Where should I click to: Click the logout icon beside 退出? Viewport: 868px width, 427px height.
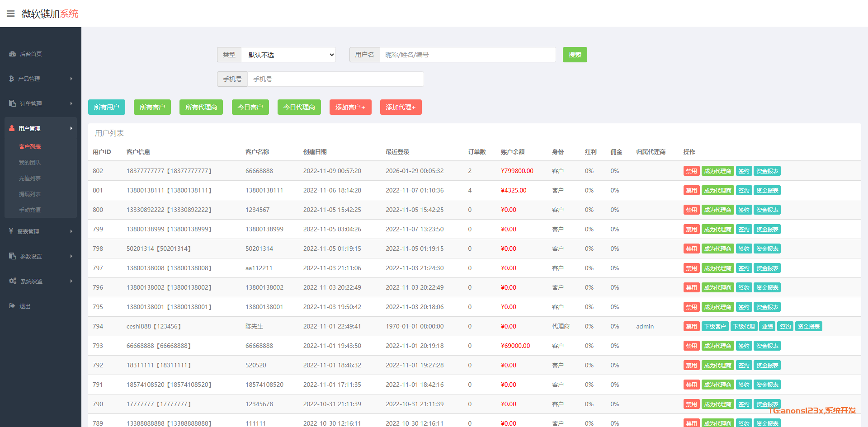pos(12,306)
